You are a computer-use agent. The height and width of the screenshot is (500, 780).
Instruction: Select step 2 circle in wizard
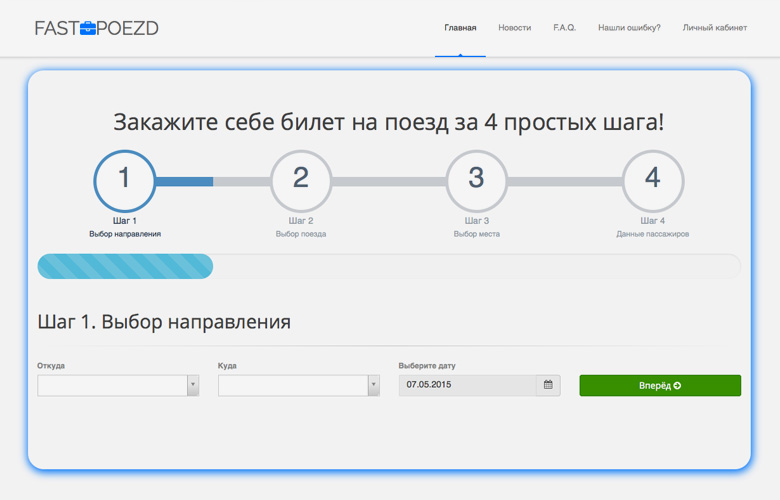click(x=300, y=180)
